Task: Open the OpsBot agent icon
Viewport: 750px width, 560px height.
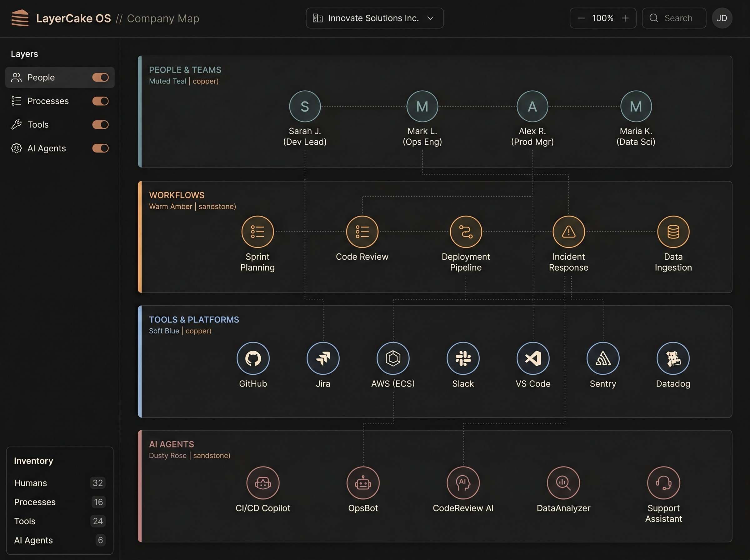Action: pyautogui.click(x=363, y=483)
